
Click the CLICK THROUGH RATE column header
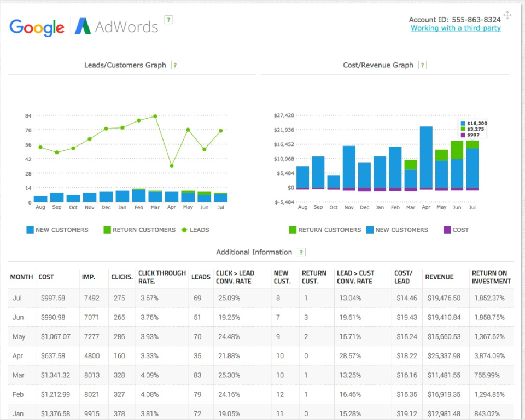pos(162,277)
